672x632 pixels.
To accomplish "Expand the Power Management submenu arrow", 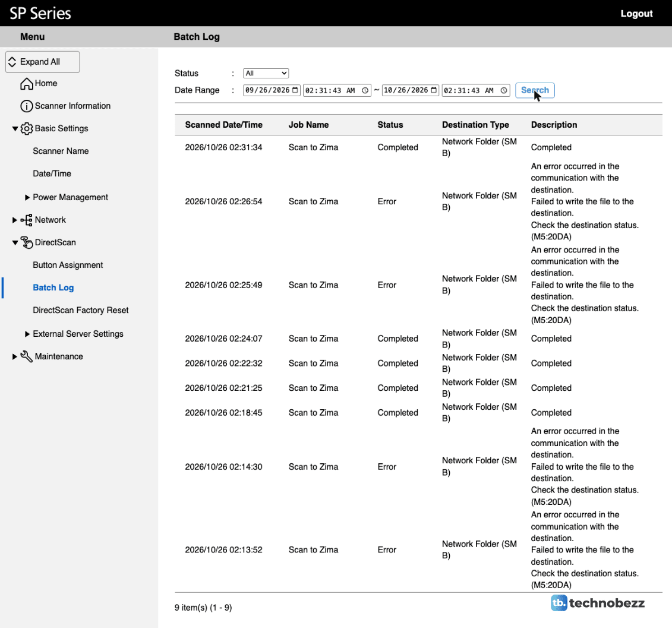I will 27,198.
